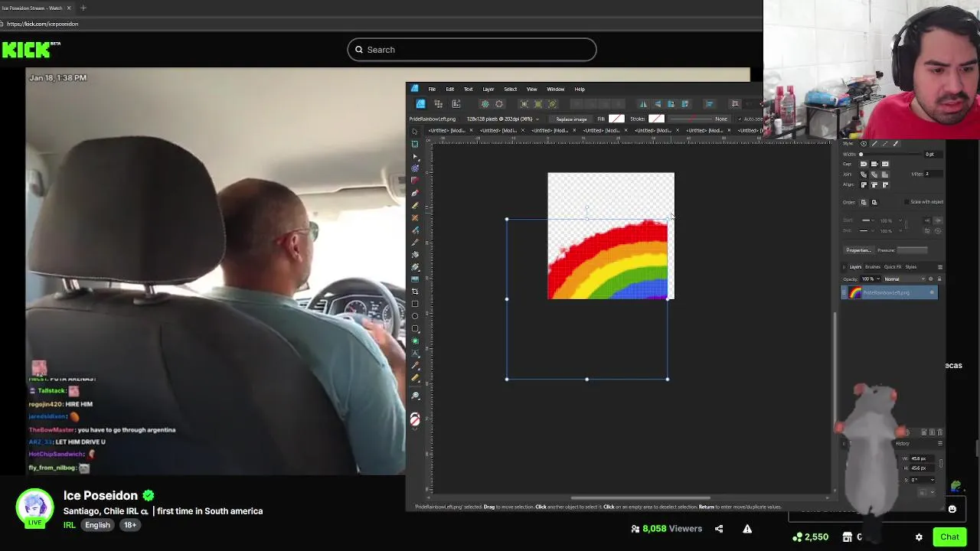980x551 pixels.
Task: Toggle the Auto-select checkbox in context toolbar
Action: click(x=740, y=119)
